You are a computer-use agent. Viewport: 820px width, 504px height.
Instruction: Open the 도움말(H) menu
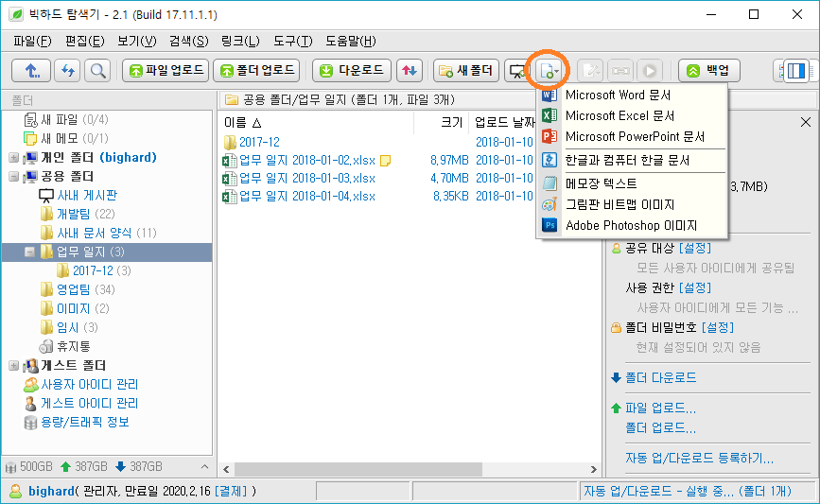point(350,41)
